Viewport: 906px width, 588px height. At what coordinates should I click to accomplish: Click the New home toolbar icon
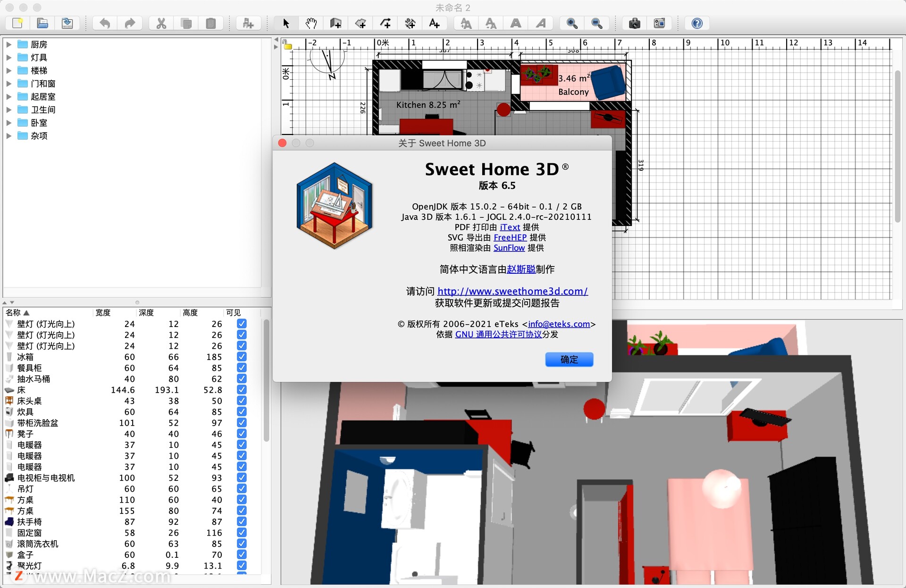(x=17, y=23)
